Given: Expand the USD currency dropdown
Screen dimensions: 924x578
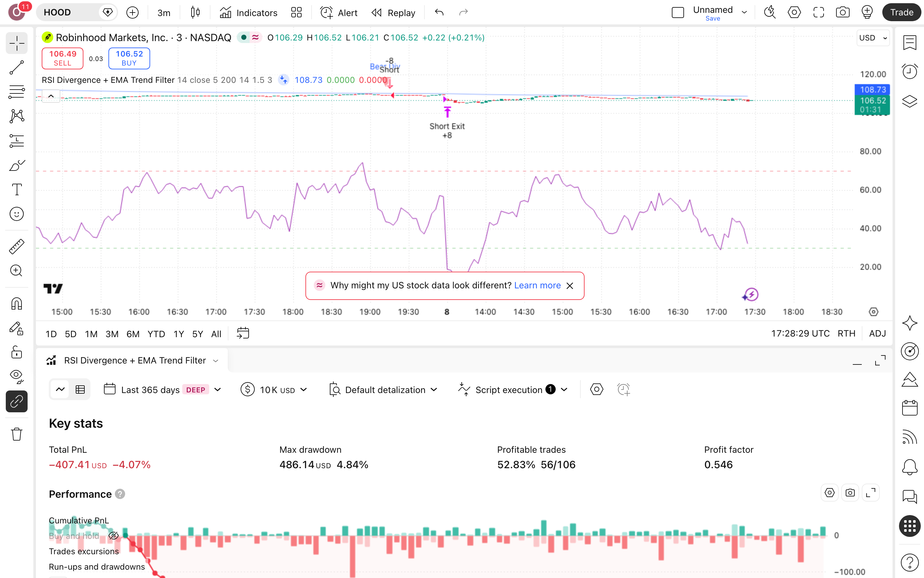Looking at the screenshot, I should (x=873, y=38).
